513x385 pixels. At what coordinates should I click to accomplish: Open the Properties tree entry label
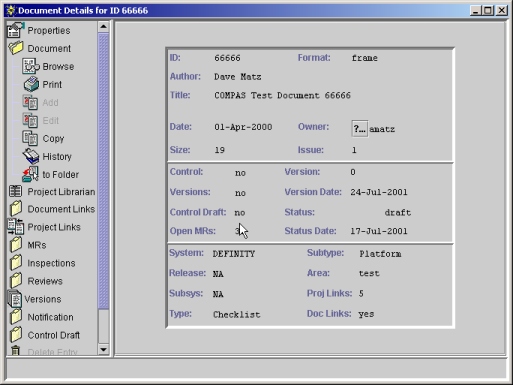pos(49,31)
